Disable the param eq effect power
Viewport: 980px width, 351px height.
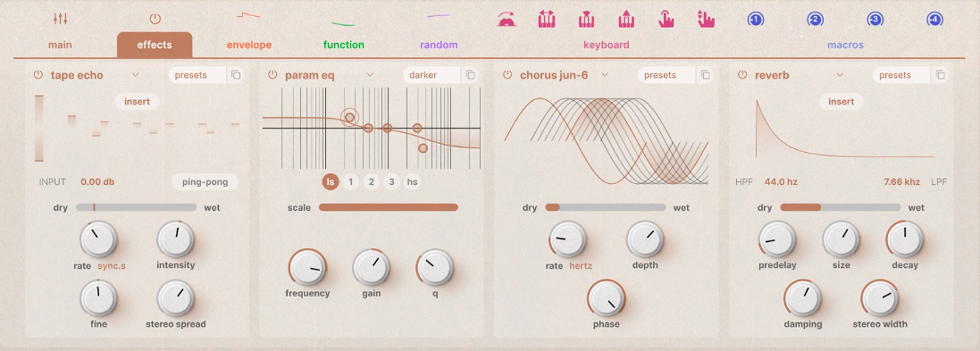coord(272,75)
